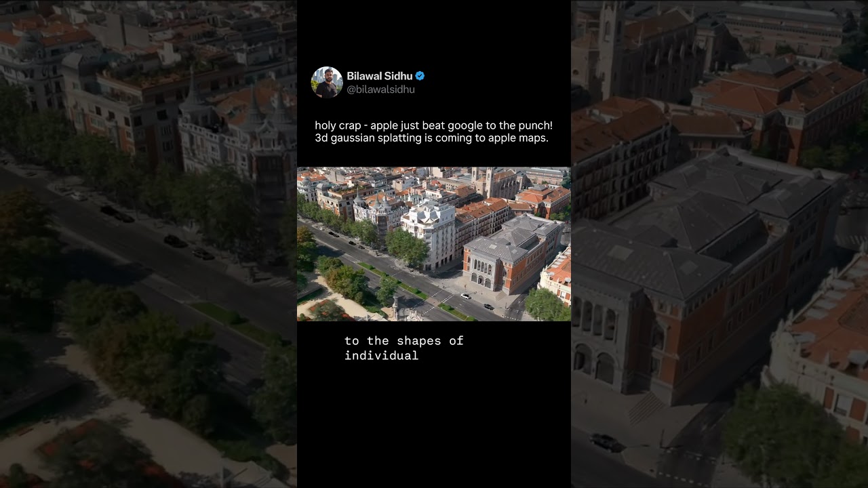Open the Bilawal Sidhu display name
This screenshot has height=488, width=868.
coord(379,76)
